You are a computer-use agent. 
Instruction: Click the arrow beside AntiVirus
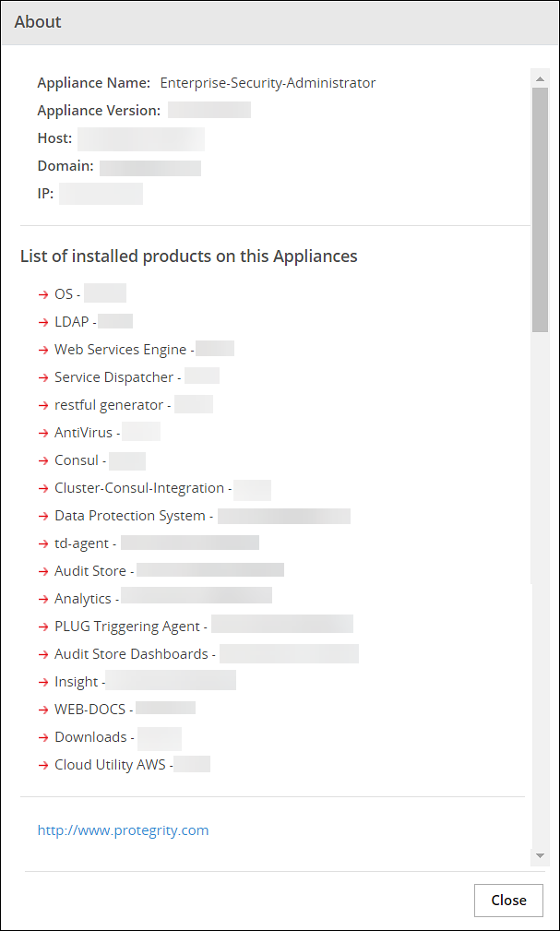pos(42,433)
